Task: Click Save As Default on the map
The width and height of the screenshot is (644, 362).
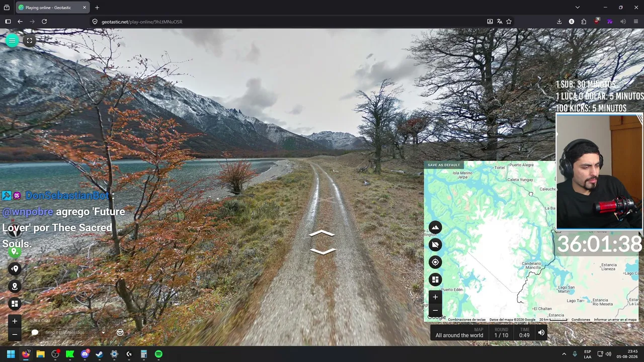Action: (x=444, y=165)
